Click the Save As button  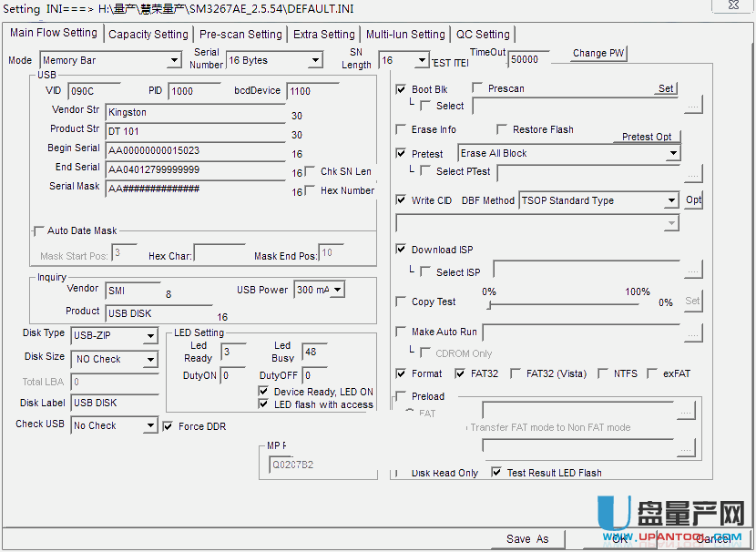tap(527, 538)
